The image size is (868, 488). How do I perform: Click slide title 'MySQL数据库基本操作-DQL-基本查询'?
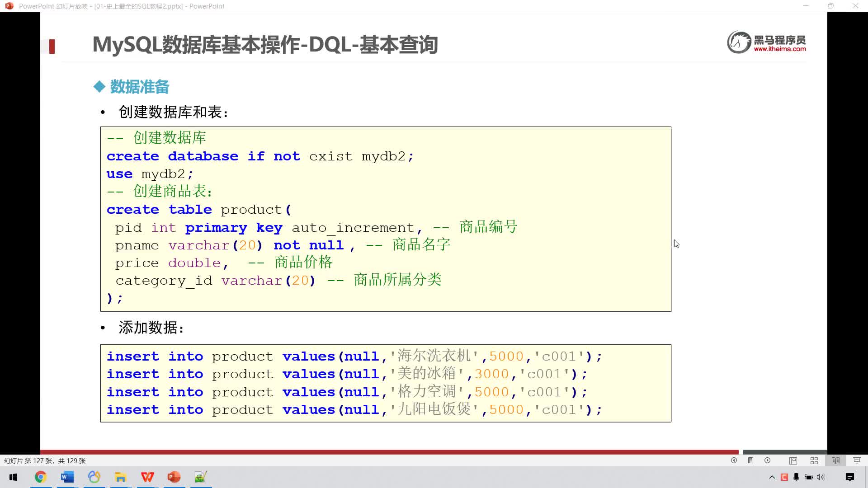(265, 45)
